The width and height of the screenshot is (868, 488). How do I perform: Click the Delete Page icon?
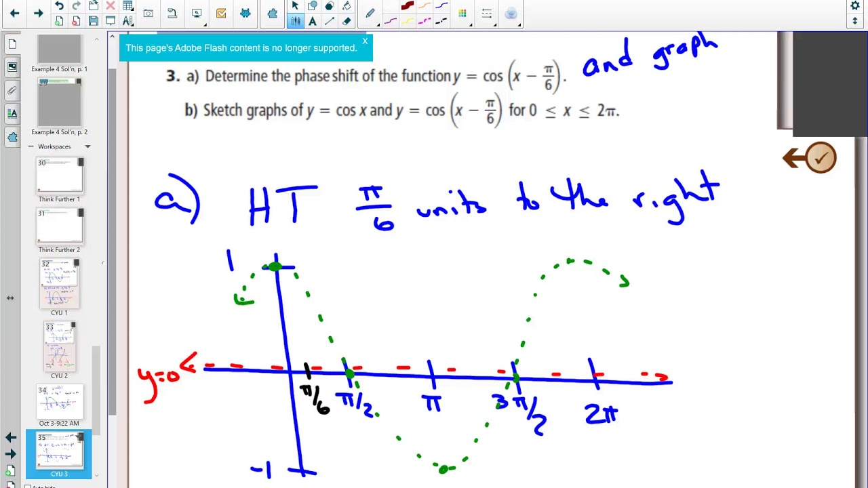pyautogui.click(x=77, y=21)
